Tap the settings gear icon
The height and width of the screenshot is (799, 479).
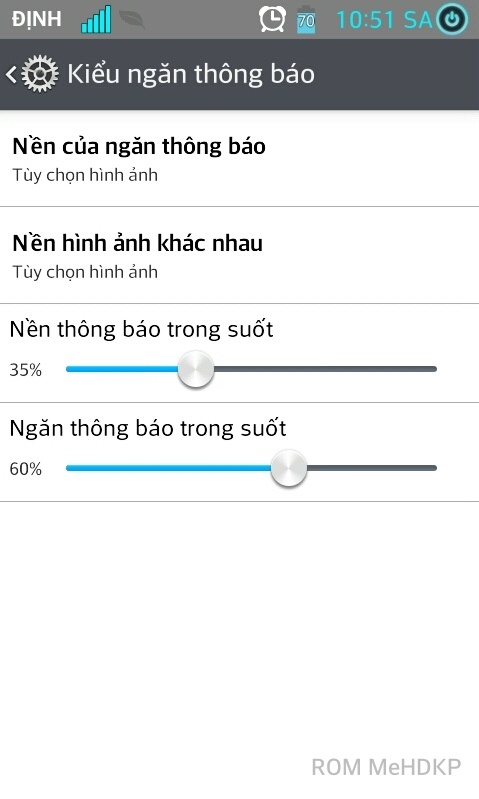[x=39, y=74]
